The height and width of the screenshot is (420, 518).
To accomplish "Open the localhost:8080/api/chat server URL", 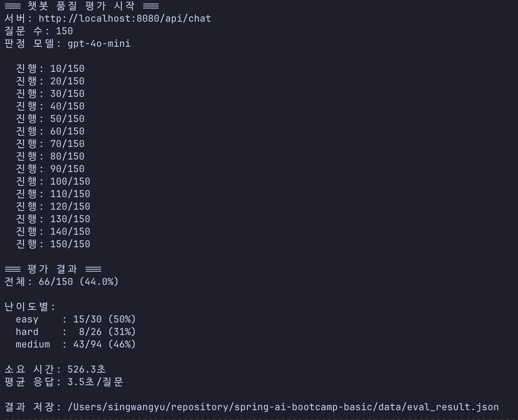I will click(125, 19).
